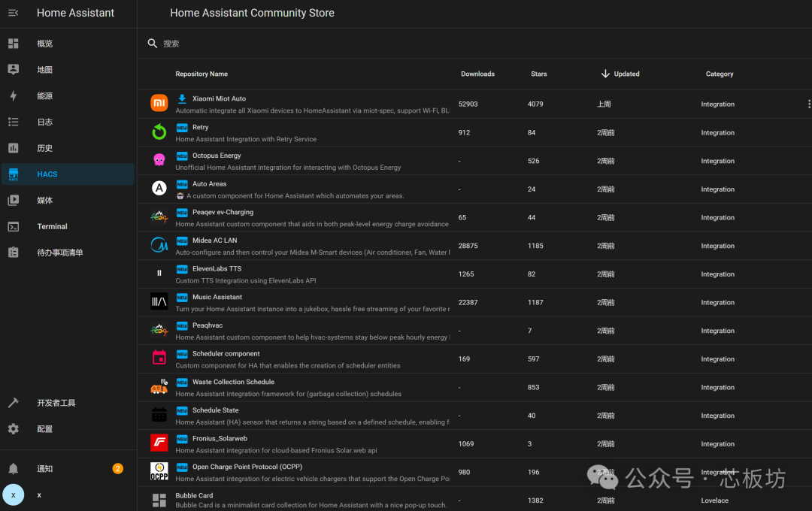Click the download icon beside Xiaomi Miot Auto

(182, 98)
